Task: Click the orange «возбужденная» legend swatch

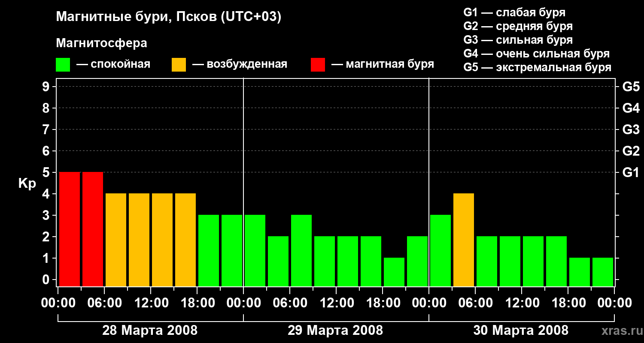Action: 179,65
